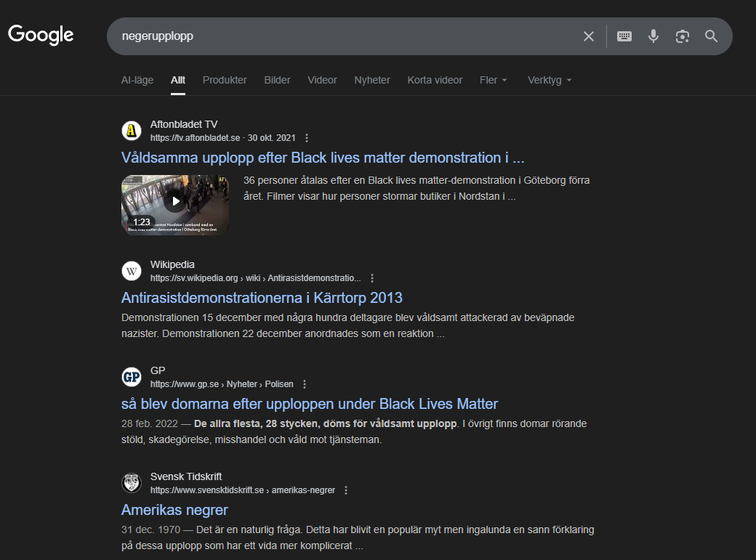Image resolution: width=756 pixels, height=560 pixels.
Task: Click the Google logo
Action: tap(41, 35)
